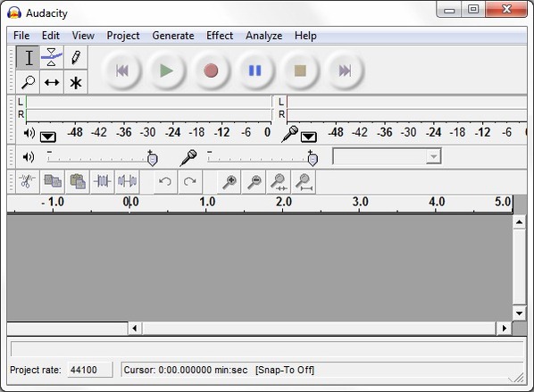Click the green Play button

tap(166, 71)
